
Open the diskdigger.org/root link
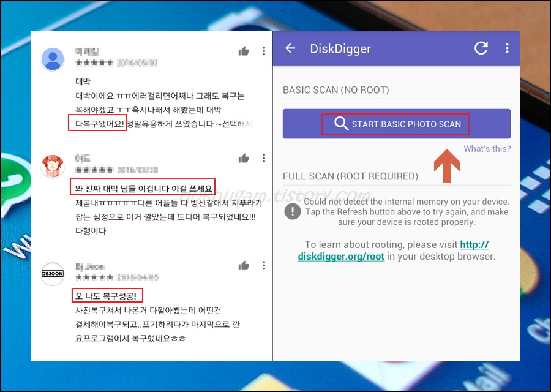pos(393,251)
